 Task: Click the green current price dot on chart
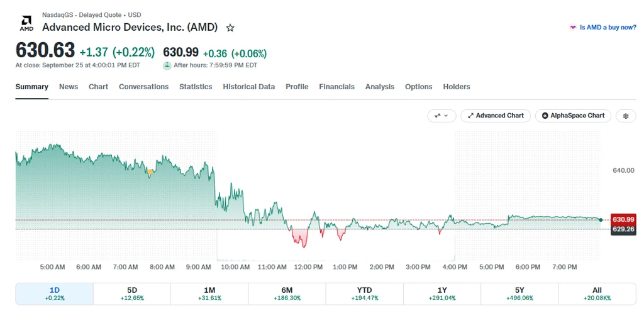coord(601,220)
